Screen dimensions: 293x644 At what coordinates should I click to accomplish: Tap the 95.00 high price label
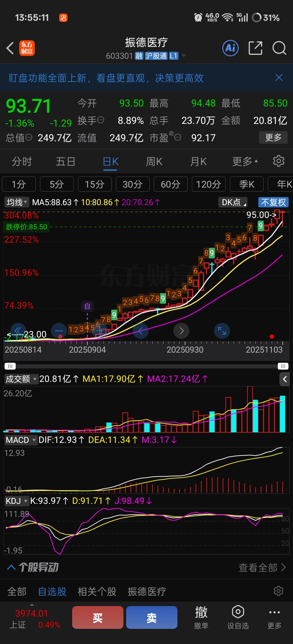[x=261, y=215]
